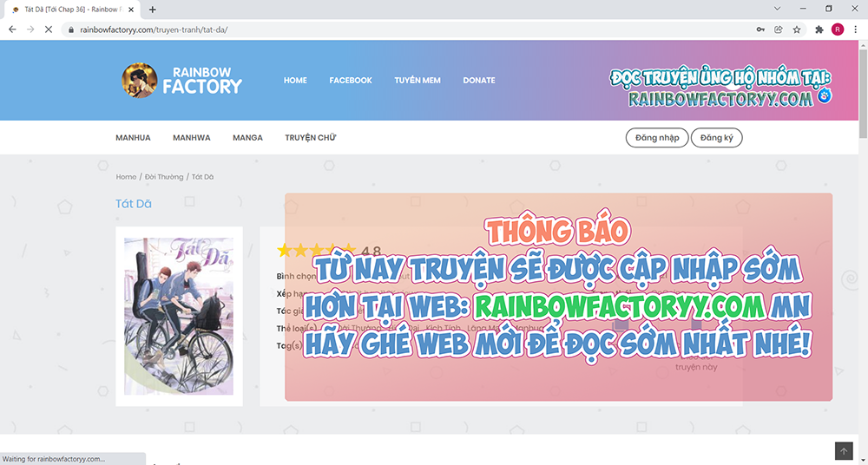Open a new browser tab
This screenshot has height=465, width=868.
tap(153, 10)
